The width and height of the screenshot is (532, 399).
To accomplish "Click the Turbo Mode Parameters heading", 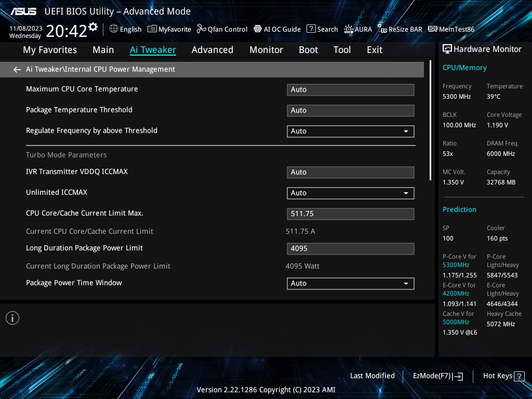I will pos(66,155).
